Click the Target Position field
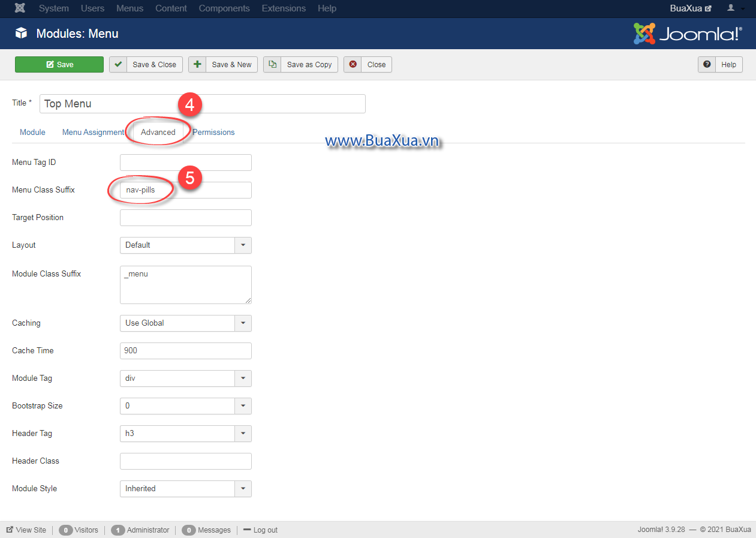This screenshot has width=756, height=538. [x=186, y=218]
